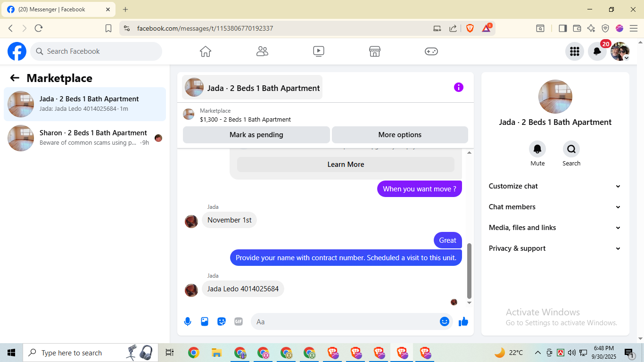644x362 pixels.
Task: Open Task View on the taskbar
Action: pyautogui.click(x=170, y=353)
